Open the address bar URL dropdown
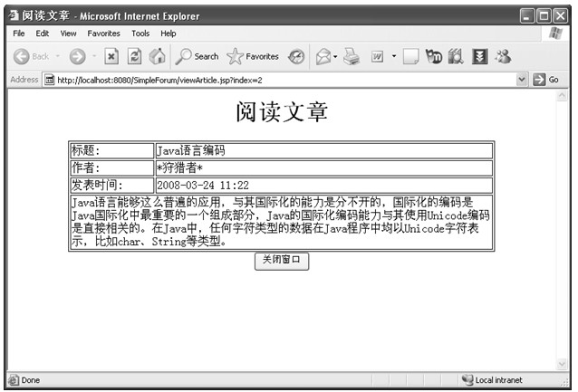 (521, 79)
